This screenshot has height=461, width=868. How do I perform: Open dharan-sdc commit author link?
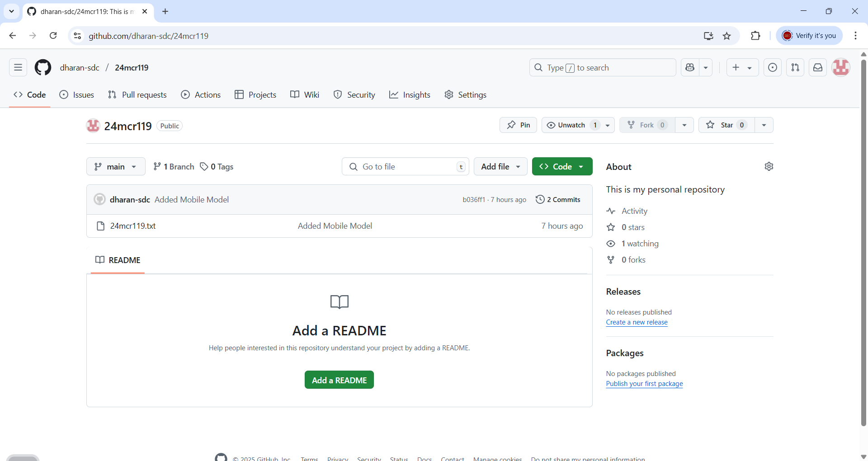[130, 199]
